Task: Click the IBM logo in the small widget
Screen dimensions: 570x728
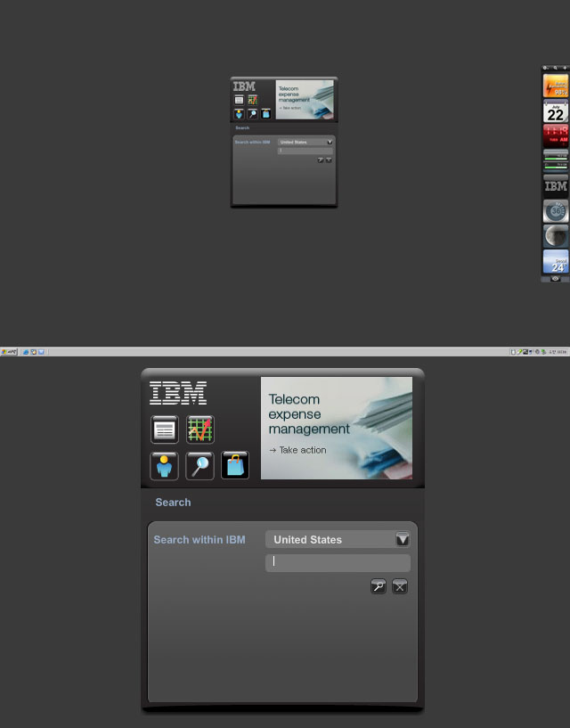Action: point(244,86)
